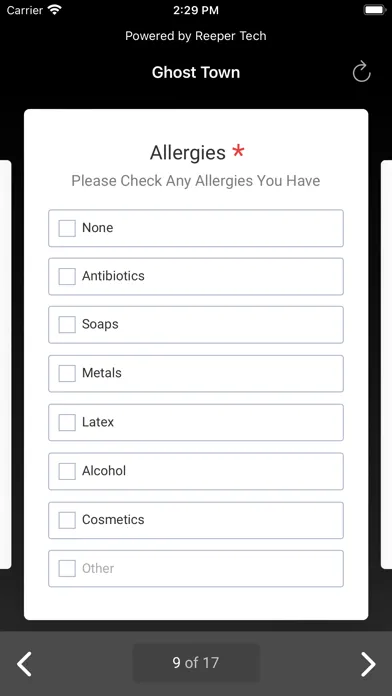Tap the Wi-Fi status icon
This screenshot has width=392, height=696.
tap(55, 10)
